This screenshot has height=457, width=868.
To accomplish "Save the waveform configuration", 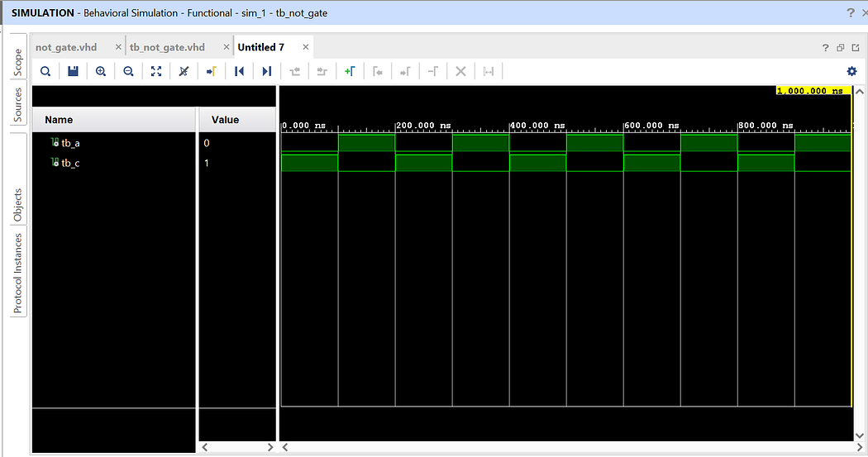I will [73, 71].
